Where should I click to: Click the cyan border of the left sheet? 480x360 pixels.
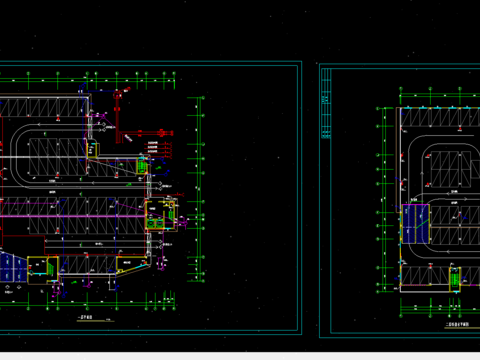151,61
